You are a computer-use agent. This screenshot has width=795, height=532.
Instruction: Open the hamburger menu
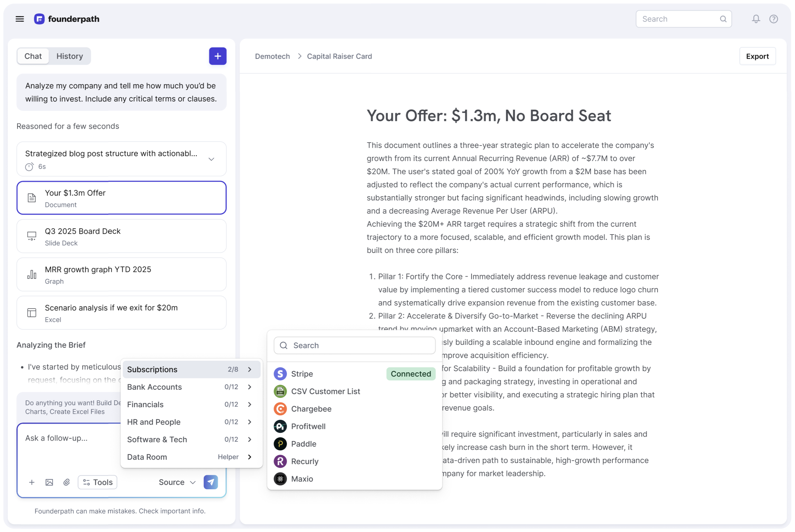pos(20,19)
